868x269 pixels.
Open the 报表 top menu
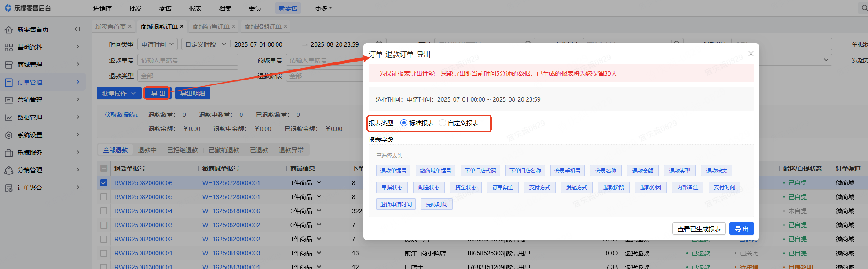coord(195,8)
